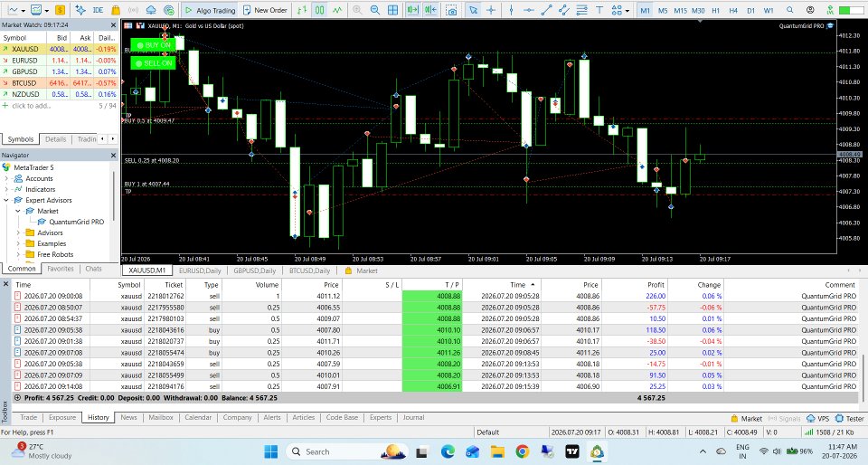The image size is (868, 465).
Task: Collapse the Expert Advisors node
Action: (x=6, y=200)
